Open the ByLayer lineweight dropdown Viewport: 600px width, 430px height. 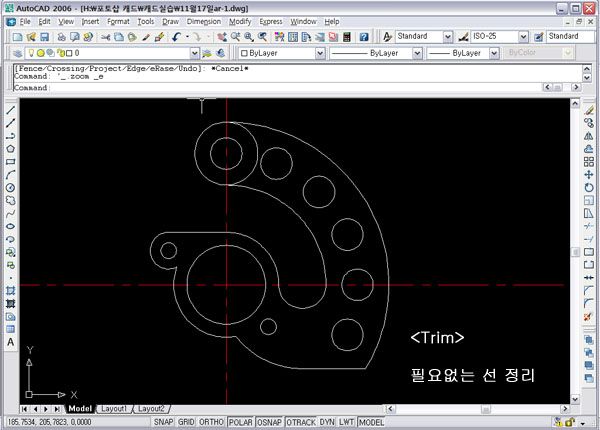tap(494, 53)
